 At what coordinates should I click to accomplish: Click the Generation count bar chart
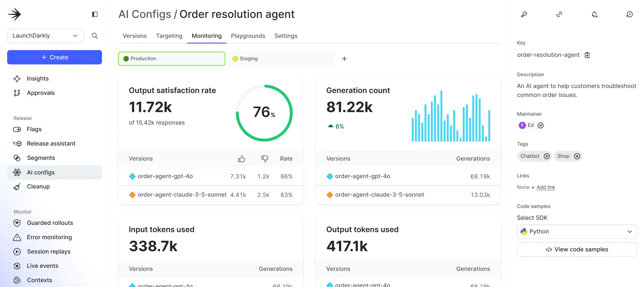451,116
